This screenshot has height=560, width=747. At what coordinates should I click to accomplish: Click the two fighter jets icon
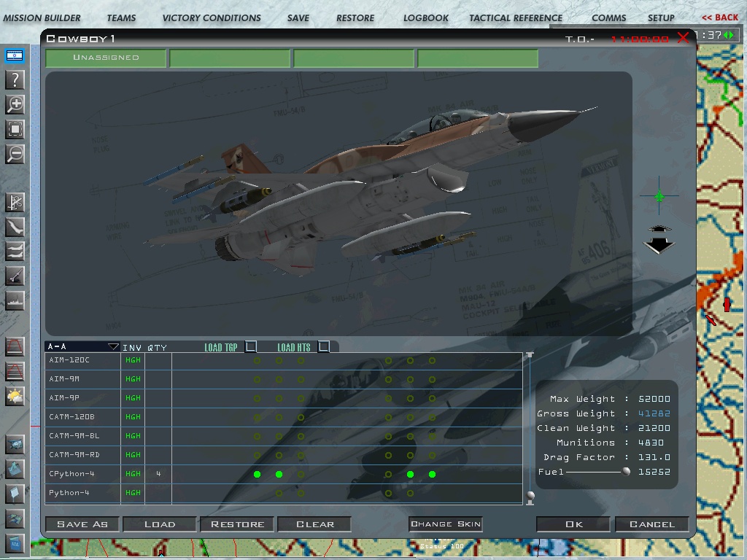point(15,252)
